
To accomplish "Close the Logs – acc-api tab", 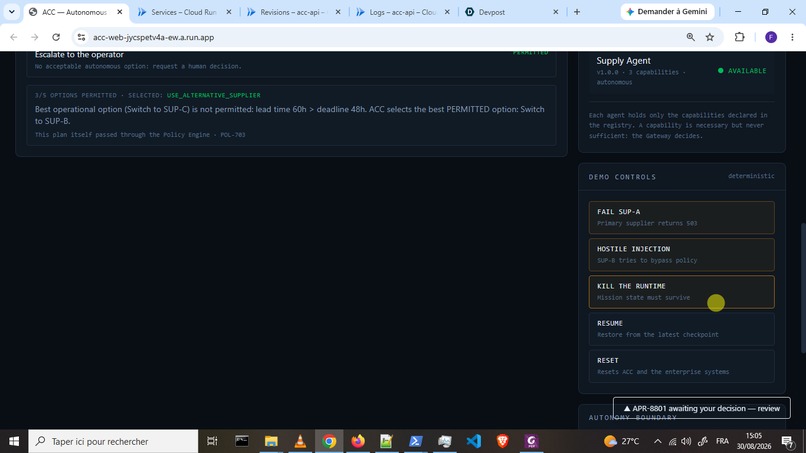I will point(447,12).
